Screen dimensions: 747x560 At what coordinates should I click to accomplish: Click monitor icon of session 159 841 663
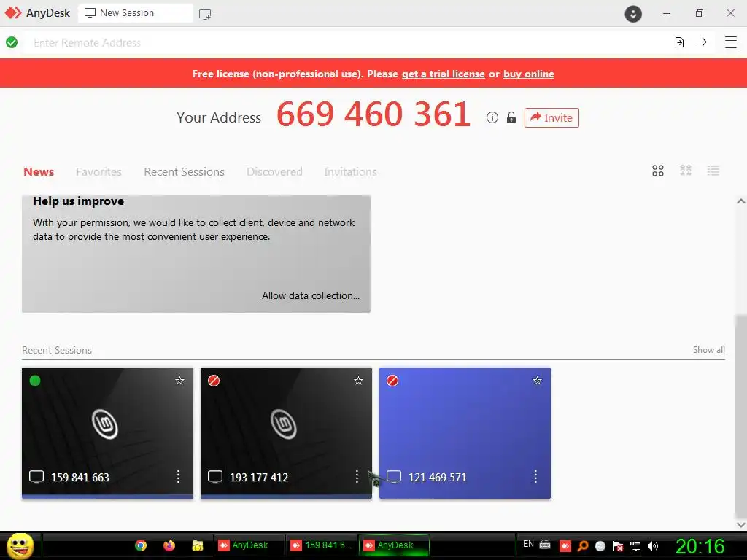36,477
